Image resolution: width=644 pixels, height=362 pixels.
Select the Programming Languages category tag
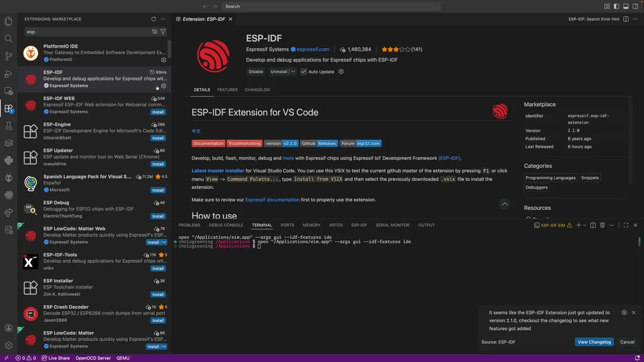[550, 177]
